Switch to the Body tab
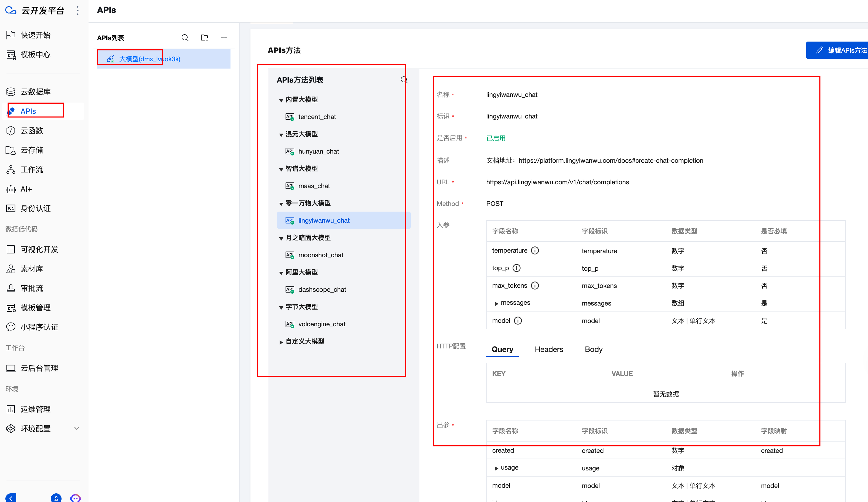 [x=594, y=349]
